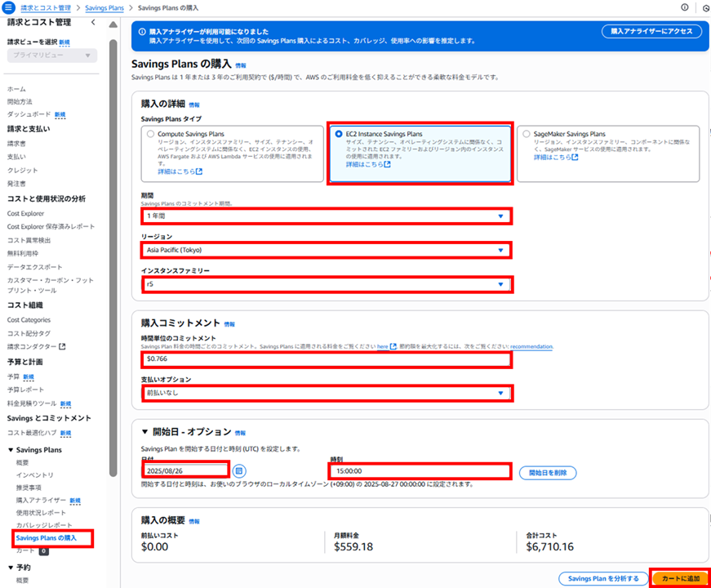Open the calendar date picker icon
Screen dimensions: 711x588
239,471
